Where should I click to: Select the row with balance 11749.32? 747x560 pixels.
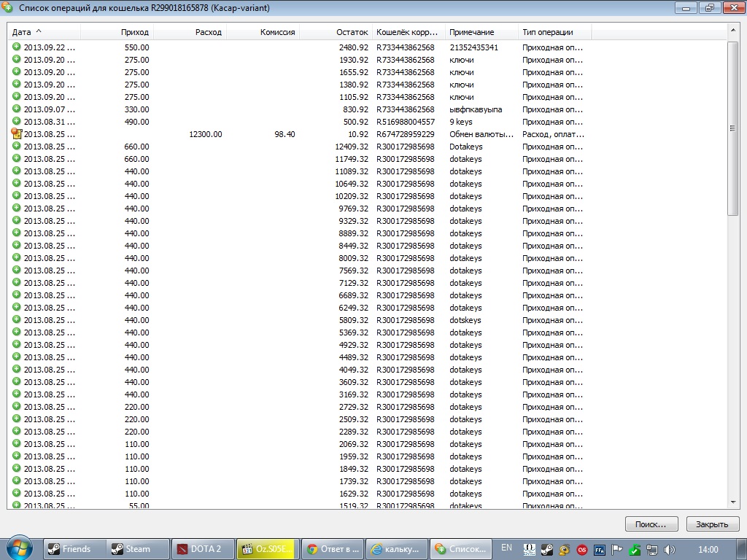(x=367, y=158)
